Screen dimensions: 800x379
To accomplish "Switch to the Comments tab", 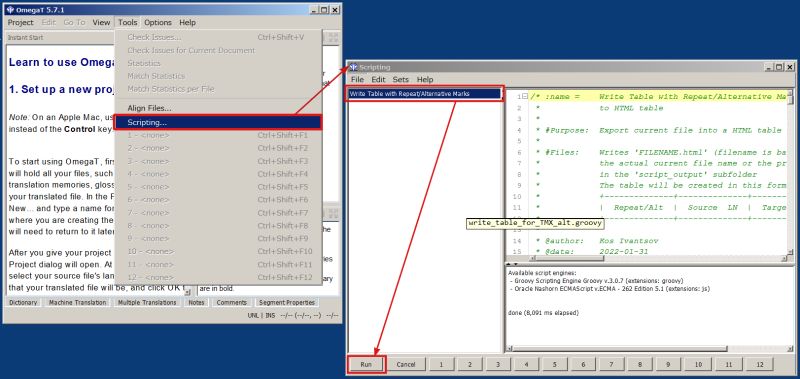I will point(232,302).
